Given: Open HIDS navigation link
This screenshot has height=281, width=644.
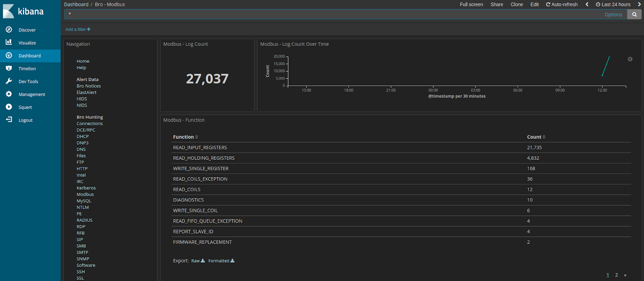Looking at the screenshot, I should click(x=82, y=99).
